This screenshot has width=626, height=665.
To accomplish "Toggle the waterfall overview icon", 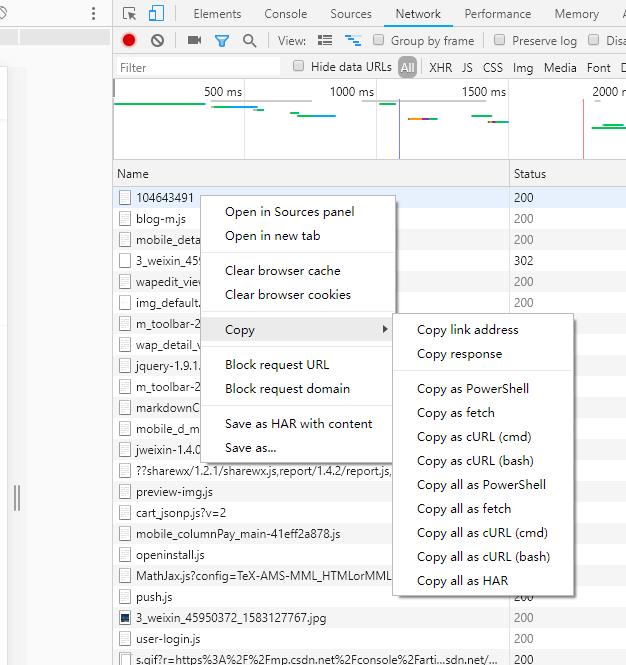I will click(x=353, y=41).
